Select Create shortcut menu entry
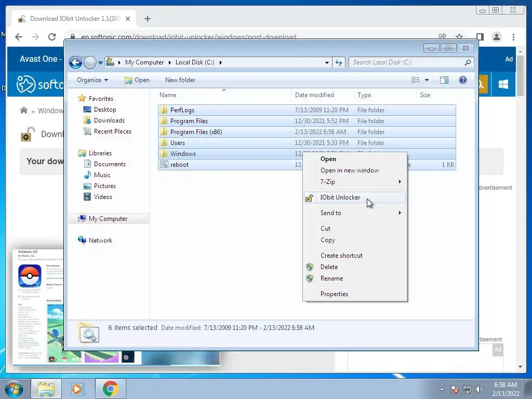532x399 pixels. [x=355, y=256]
